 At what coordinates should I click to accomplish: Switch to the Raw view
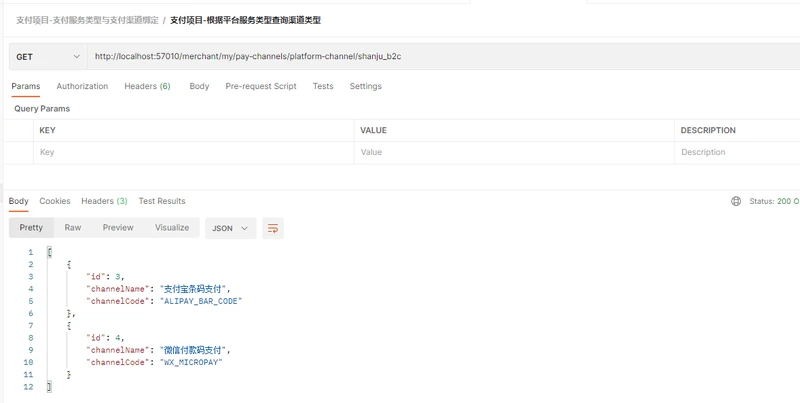click(x=72, y=228)
